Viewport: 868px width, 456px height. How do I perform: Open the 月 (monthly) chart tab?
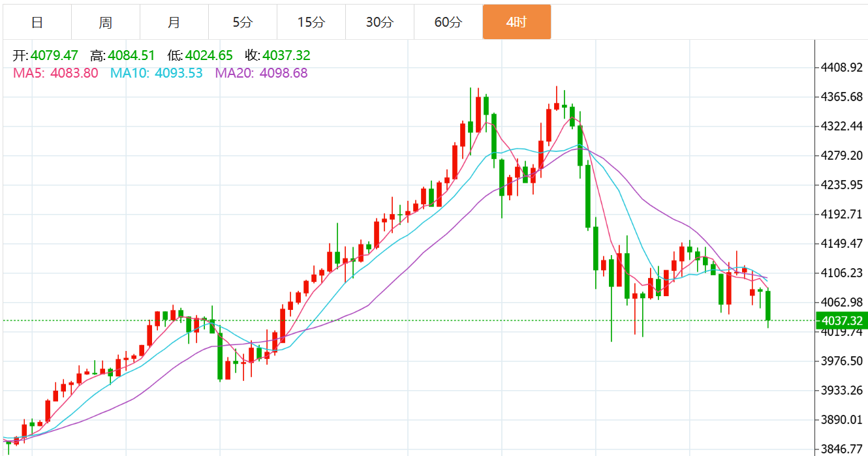point(174,22)
